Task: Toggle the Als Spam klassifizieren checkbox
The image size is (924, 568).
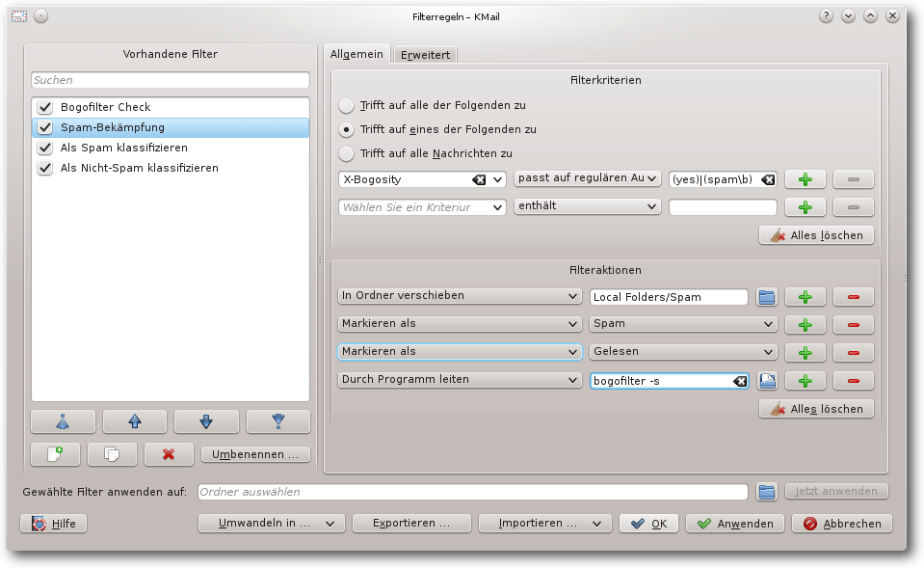Action: tap(44, 148)
